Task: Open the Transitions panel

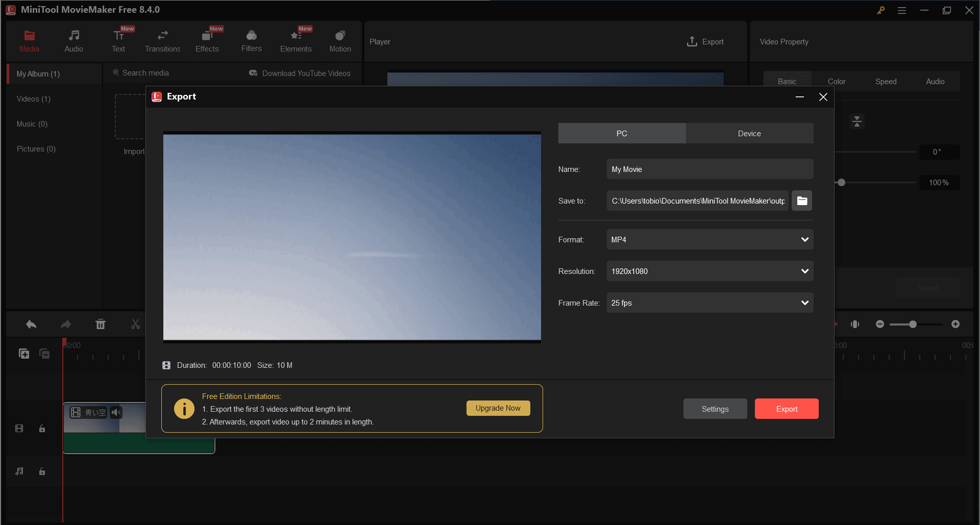Action: 162,37
